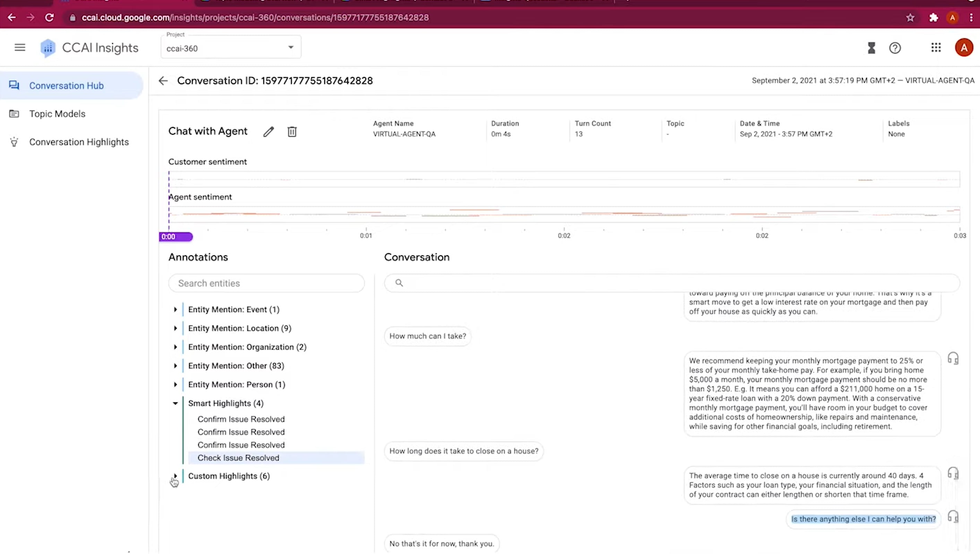Image resolution: width=980 pixels, height=554 pixels.
Task: Expand Entity Mention: Location
Action: [x=175, y=328]
